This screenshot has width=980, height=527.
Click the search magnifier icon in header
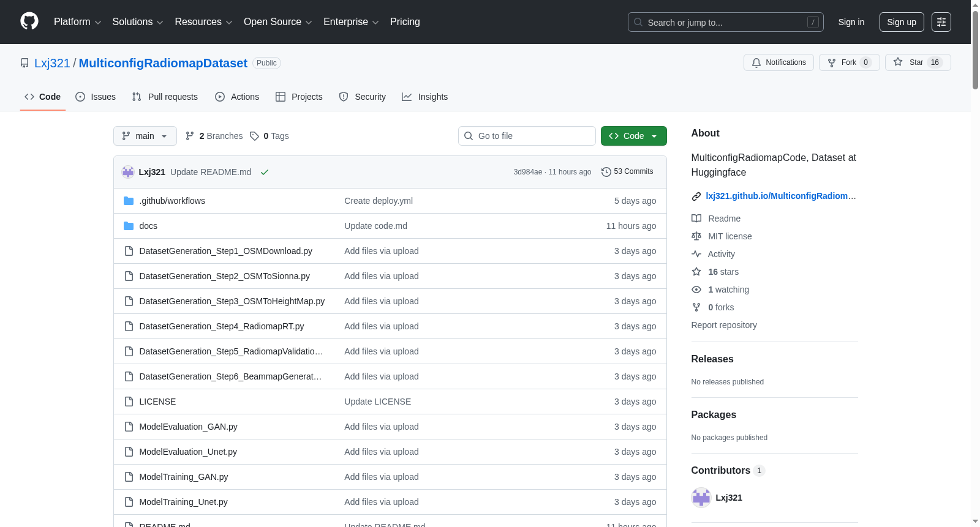tap(638, 22)
